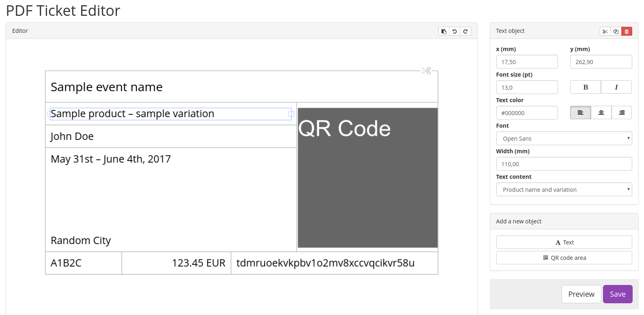Align text to the left
The width and height of the screenshot is (644, 315).
click(x=580, y=113)
